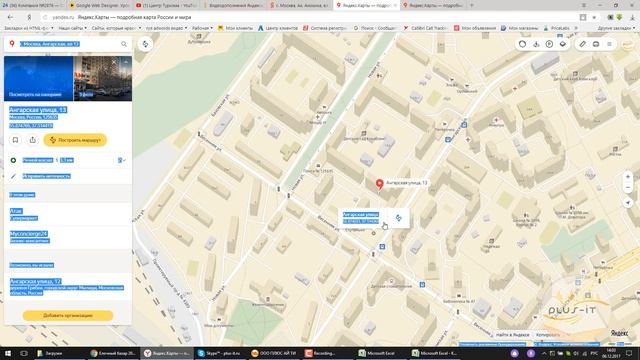Click 'Построить маршрут' button

75,140
